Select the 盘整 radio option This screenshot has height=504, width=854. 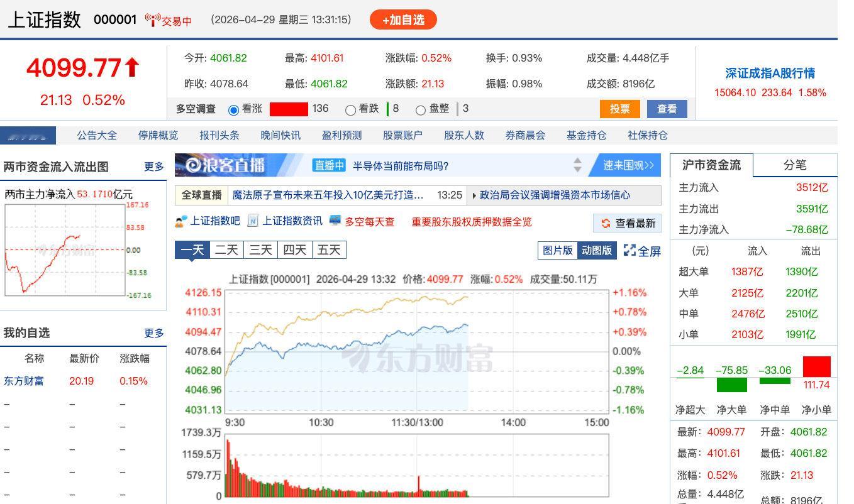click(x=421, y=110)
